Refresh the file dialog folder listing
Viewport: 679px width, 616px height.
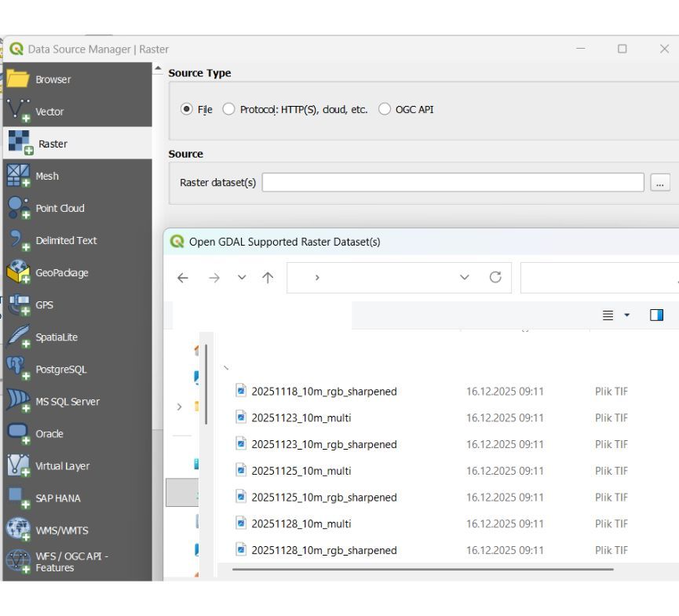[495, 278]
